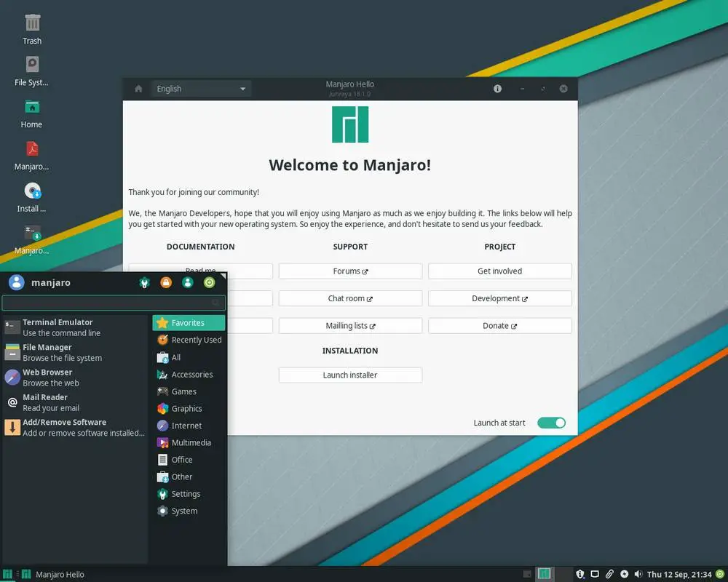Click the shield update notifier tray icon

click(580, 574)
